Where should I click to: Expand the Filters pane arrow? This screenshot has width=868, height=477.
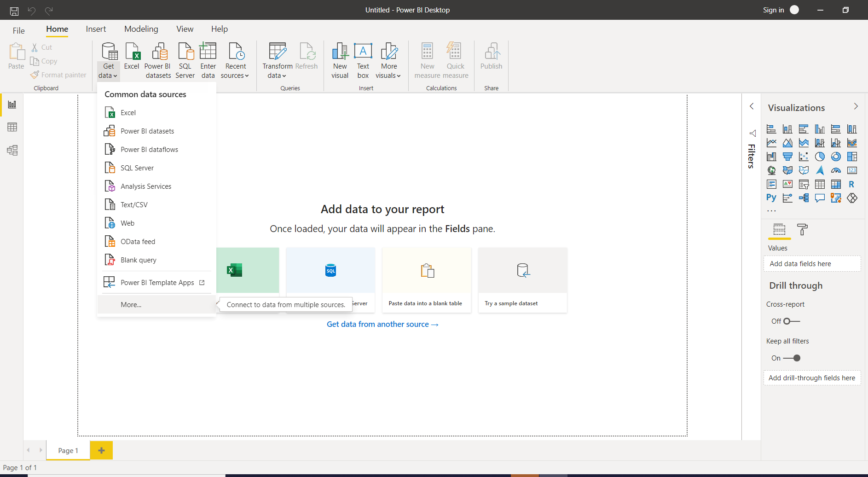pyautogui.click(x=752, y=106)
